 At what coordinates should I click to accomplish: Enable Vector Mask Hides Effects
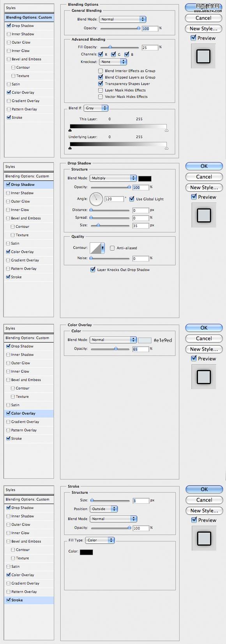coord(101,96)
